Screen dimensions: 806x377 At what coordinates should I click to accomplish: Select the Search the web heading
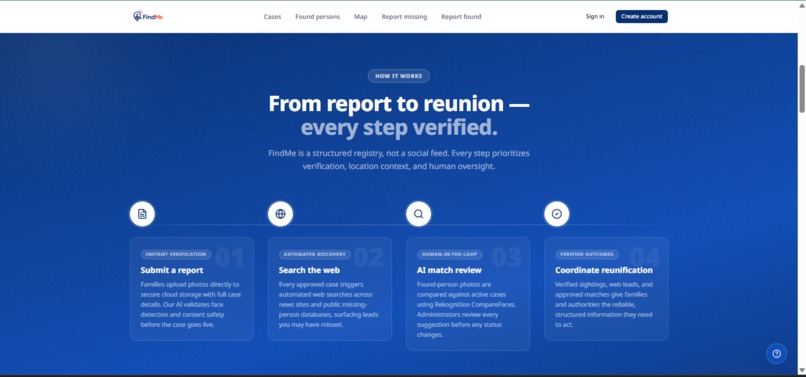[309, 270]
